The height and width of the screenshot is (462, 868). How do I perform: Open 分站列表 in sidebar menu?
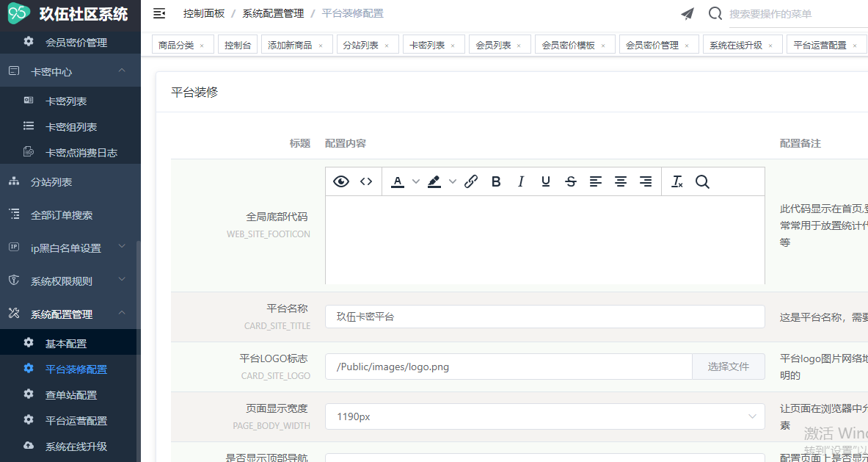coord(70,182)
